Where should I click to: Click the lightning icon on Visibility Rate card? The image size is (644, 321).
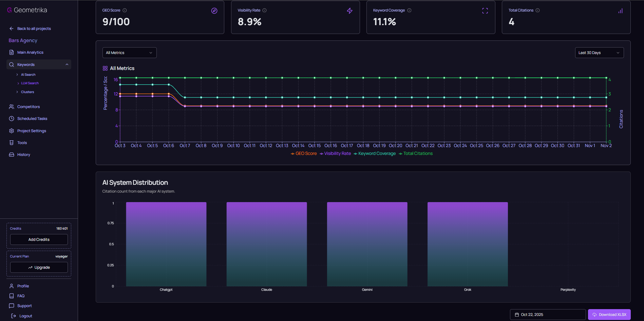[x=349, y=11]
